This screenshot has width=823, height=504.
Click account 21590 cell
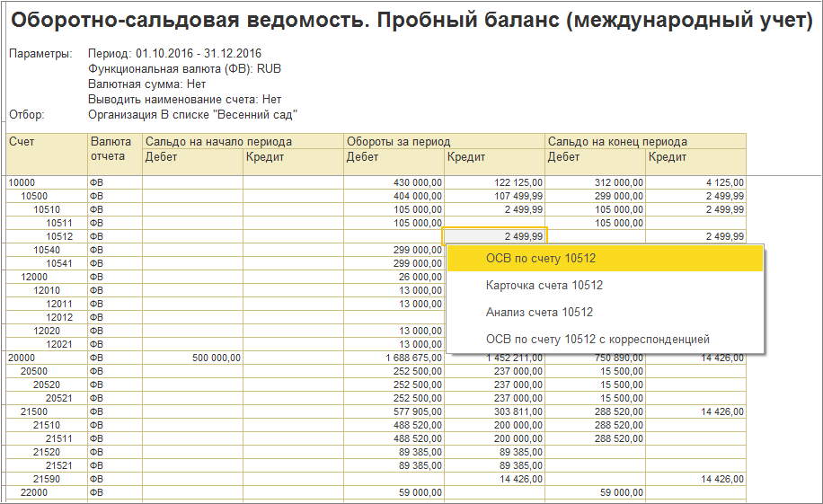(47, 479)
